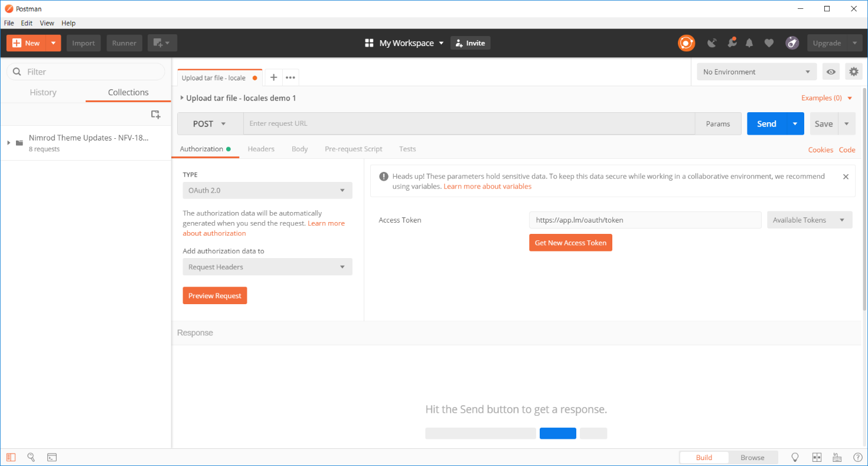Open the wrench settings icon in header
The image size is (868, 466).
point(732,43)
